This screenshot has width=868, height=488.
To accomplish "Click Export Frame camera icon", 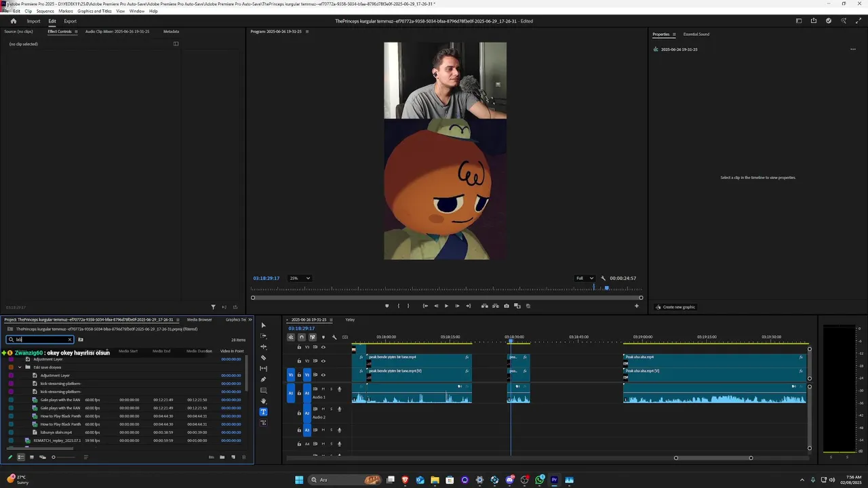I will coord(507,306).
